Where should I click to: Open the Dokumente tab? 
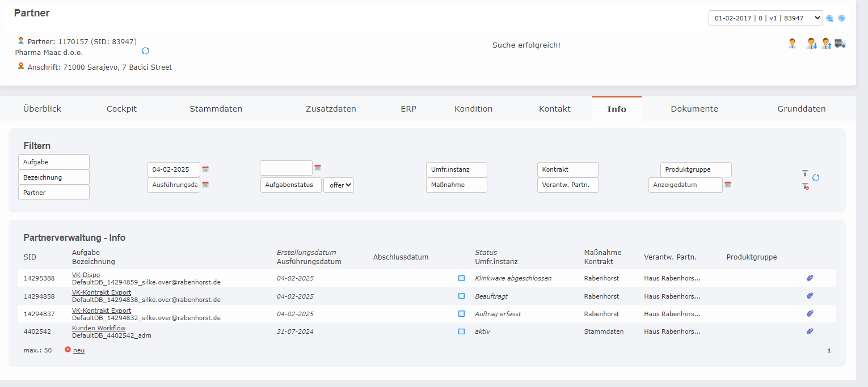pyautogui.click(x=694, y=109)
